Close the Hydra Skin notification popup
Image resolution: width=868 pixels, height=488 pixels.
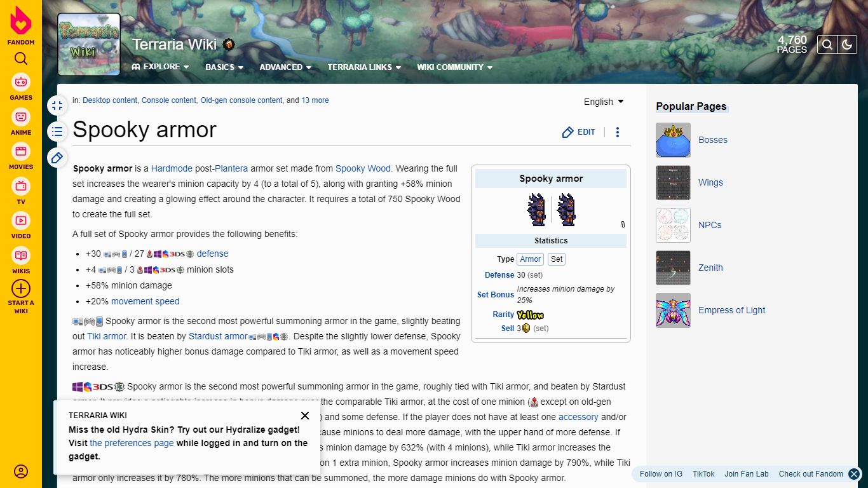pyautogui.click(x=305, y=416)
